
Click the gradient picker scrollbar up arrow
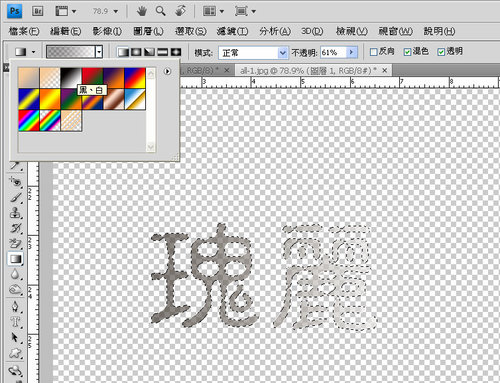click(x=151, y=73)
